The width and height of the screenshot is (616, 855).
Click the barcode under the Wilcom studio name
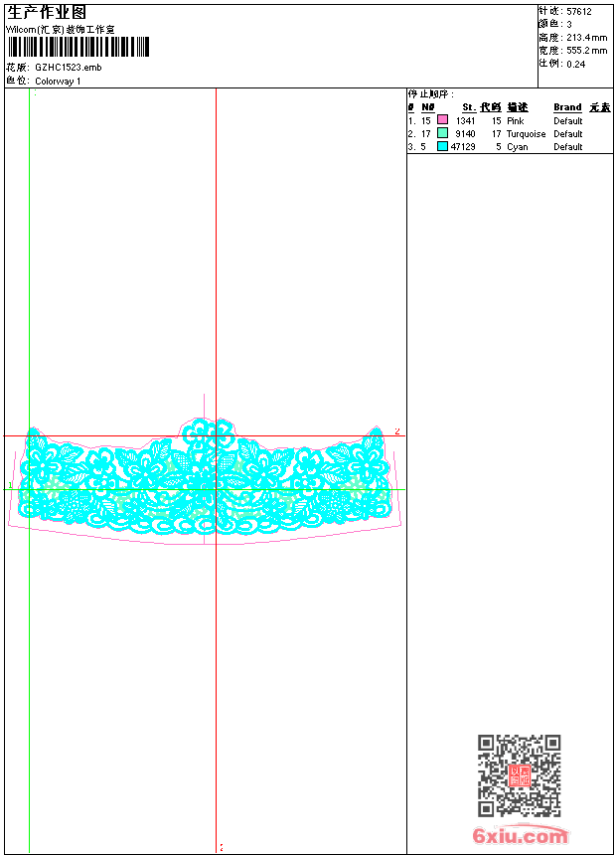pos(77,47)
